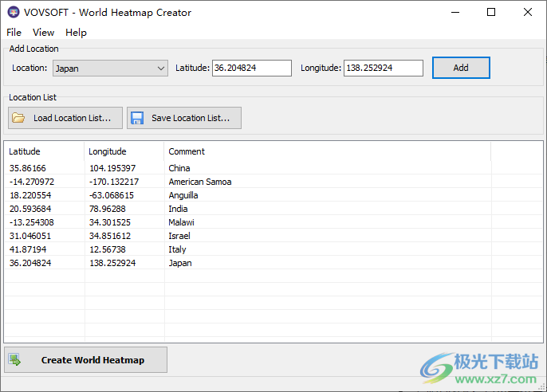
Task: Select the Japan comment cell in list
Action: coord(180,263)
